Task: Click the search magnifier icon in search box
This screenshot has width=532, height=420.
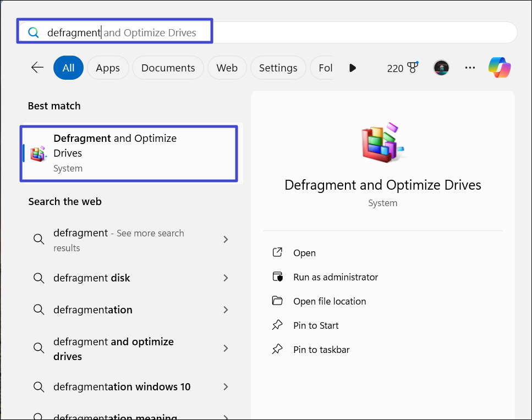Action: tap(34, 32)
